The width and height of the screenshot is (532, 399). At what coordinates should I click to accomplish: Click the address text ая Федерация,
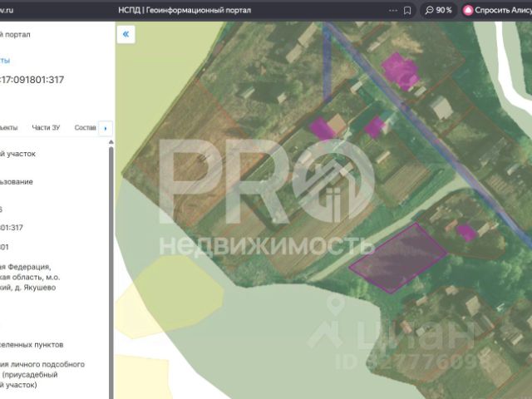[x=26, y=267]
